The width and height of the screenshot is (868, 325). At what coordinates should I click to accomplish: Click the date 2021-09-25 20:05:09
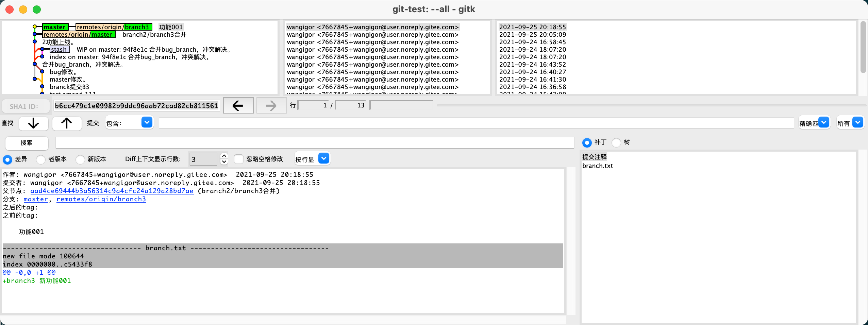tap(532, 34)
